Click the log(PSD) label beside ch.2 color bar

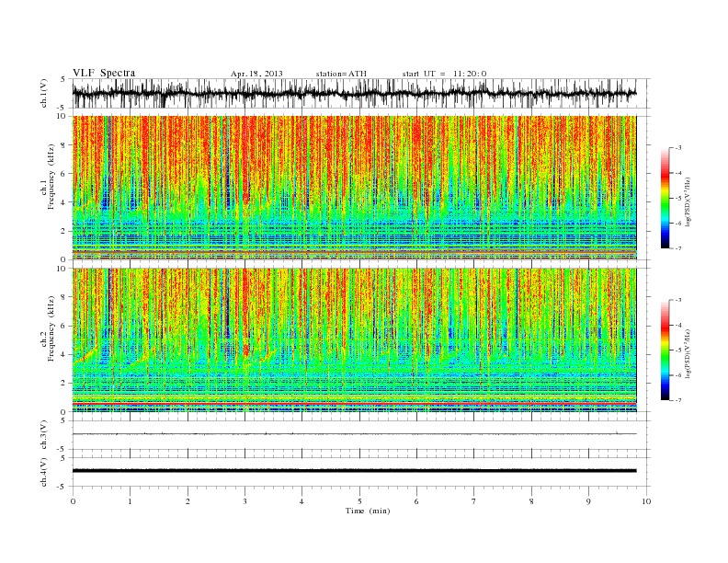click(x=688, y=353)
